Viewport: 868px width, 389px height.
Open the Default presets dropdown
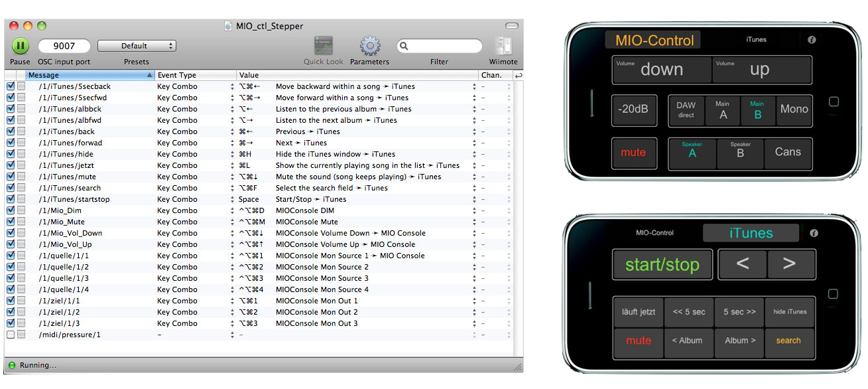point(137,46)
